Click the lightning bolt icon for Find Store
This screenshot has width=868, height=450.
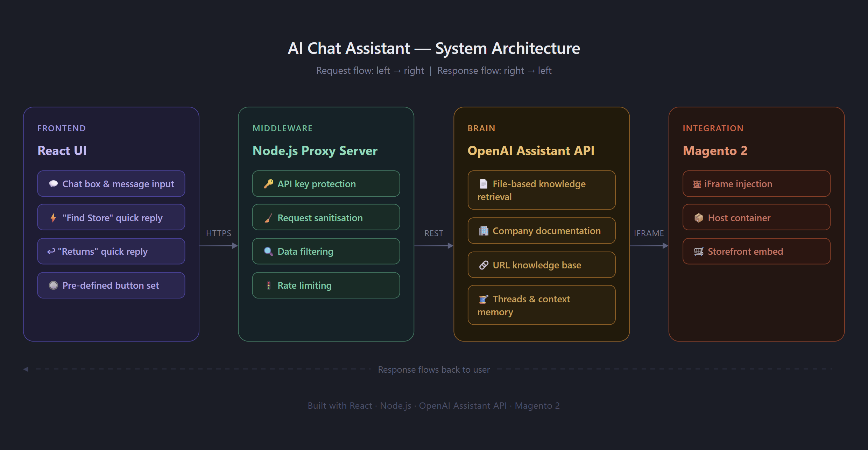coord(53,218)
